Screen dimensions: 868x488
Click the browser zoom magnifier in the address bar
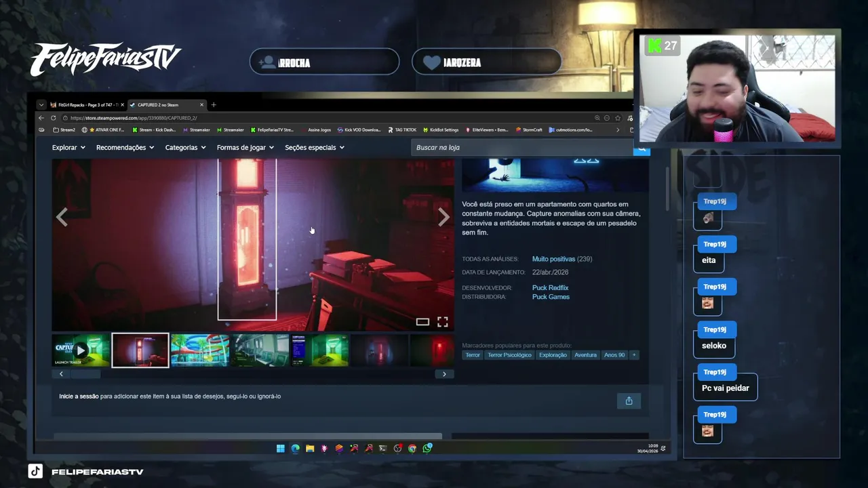coord(597,118)
